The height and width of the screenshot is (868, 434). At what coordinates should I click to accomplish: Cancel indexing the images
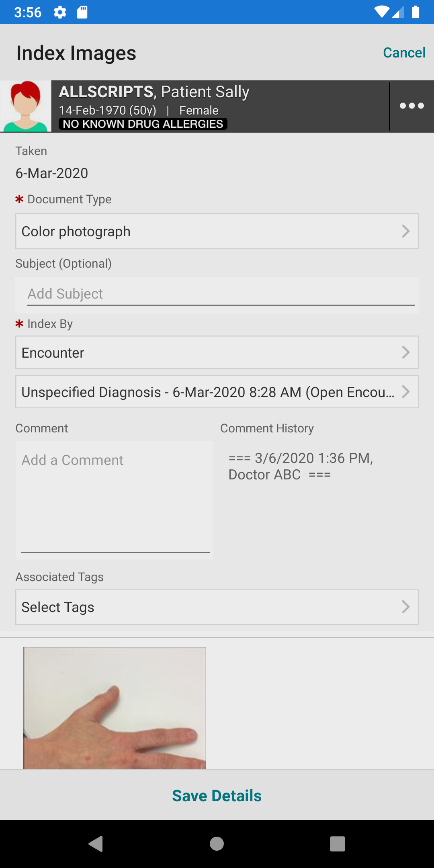(404, 53)
